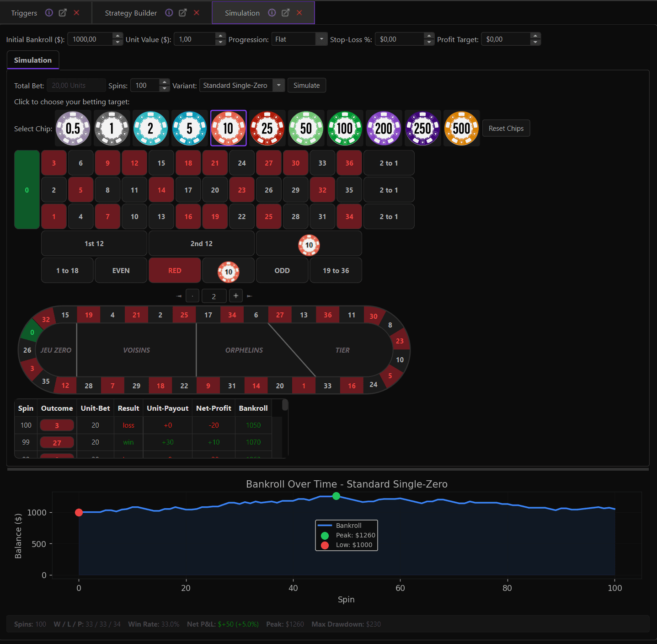Select the 0.5 value chip
Screen dimensions: 657x644
73,129
